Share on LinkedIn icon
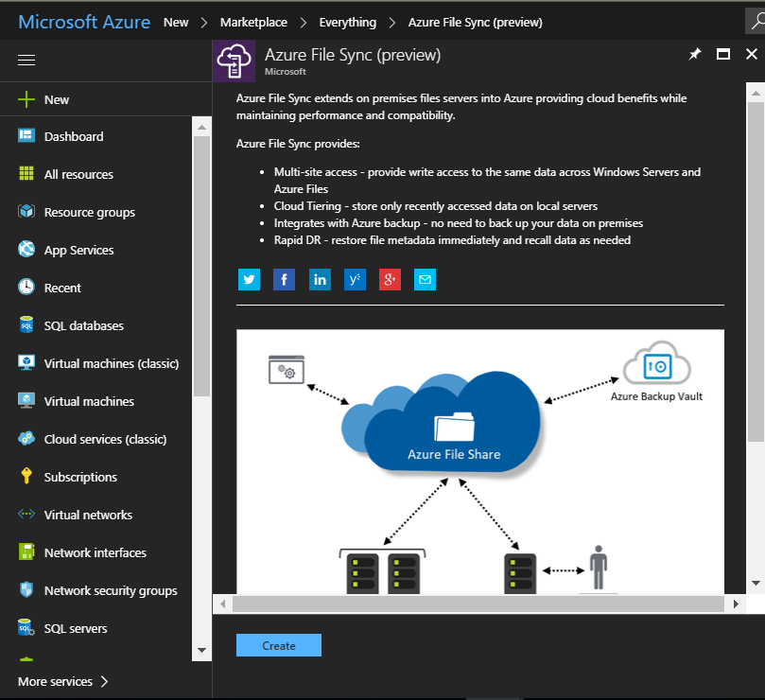Viewport: 765px width, 700px height. [320, 280]
